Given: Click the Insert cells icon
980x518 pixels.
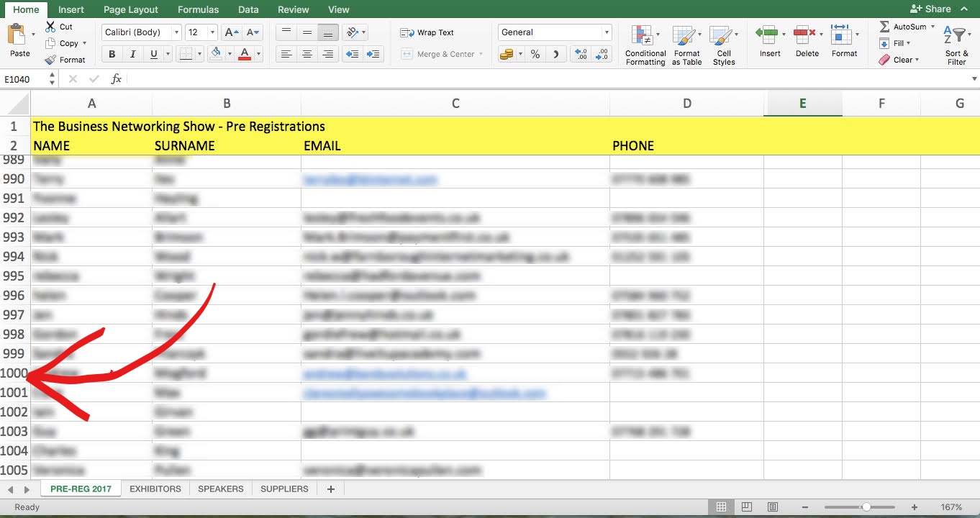Looking at the screenshot, I should click(x=769, y=35).
